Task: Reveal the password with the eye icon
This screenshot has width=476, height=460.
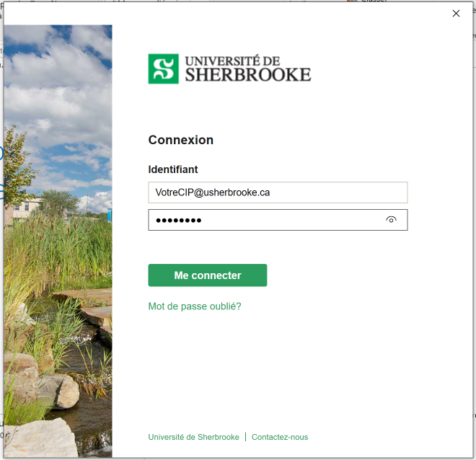Action: [392, 220]
